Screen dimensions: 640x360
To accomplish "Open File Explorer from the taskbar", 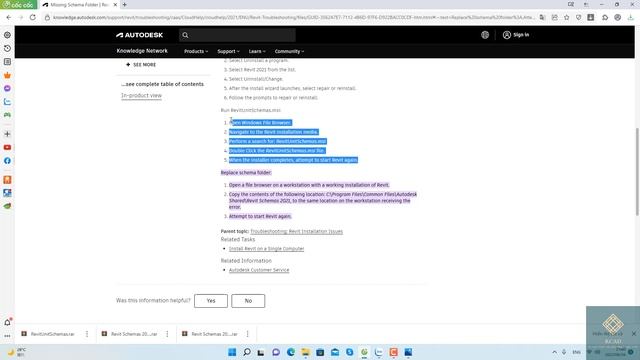I will (305, 352).
